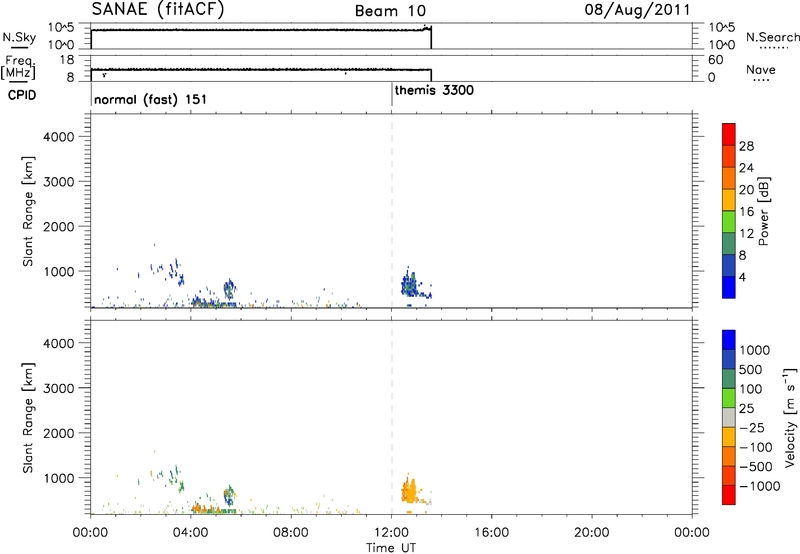Click the bright blue lowest Power swatch

click(x=729, y=287)
